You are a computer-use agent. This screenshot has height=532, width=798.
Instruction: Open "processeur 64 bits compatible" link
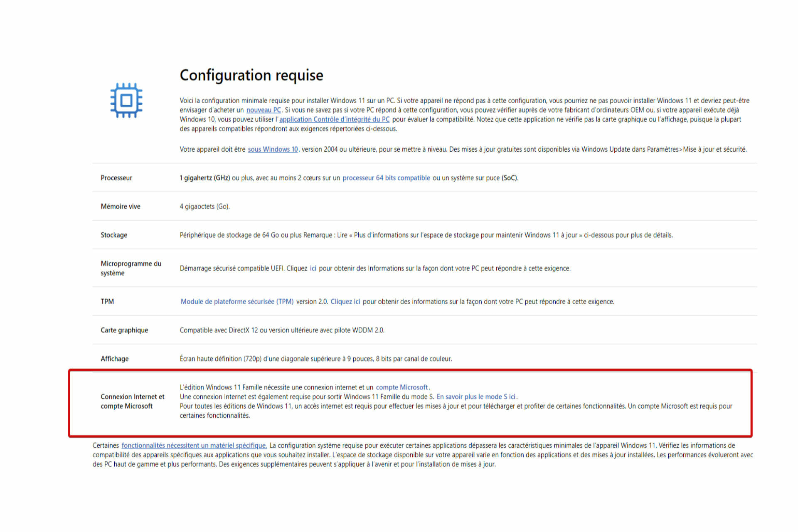386,178
